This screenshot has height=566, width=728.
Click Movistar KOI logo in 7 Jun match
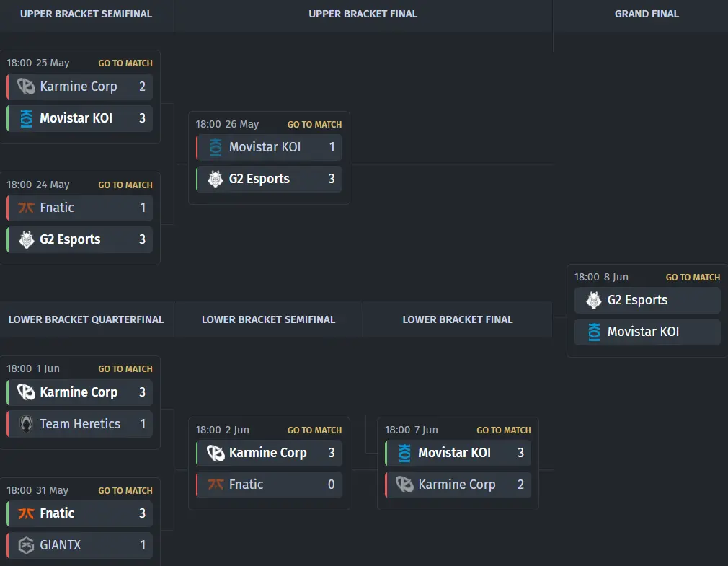(405, 453)
